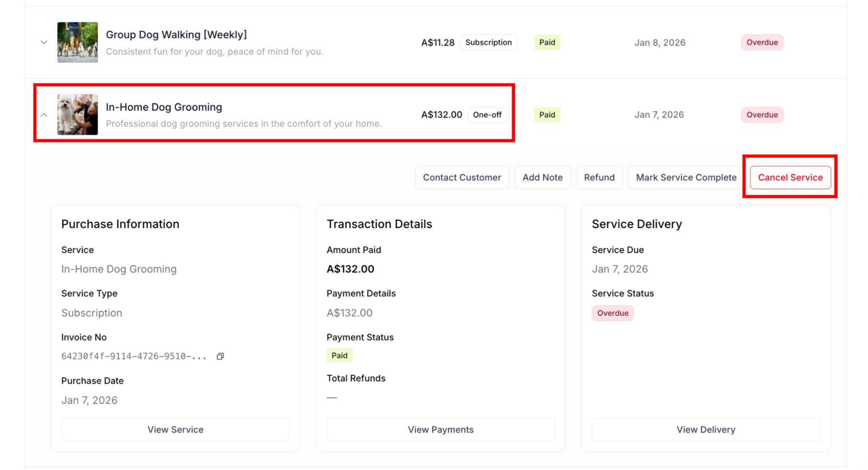Cancel the service with Cancel Service
Image resolution: width=868 pixels, height=470 pixels.
pos(790,178)
